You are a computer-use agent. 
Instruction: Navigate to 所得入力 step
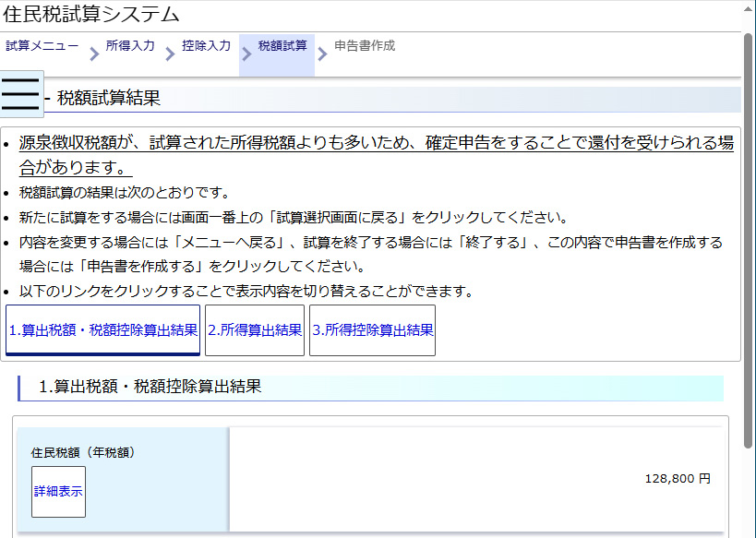point(129,45)
